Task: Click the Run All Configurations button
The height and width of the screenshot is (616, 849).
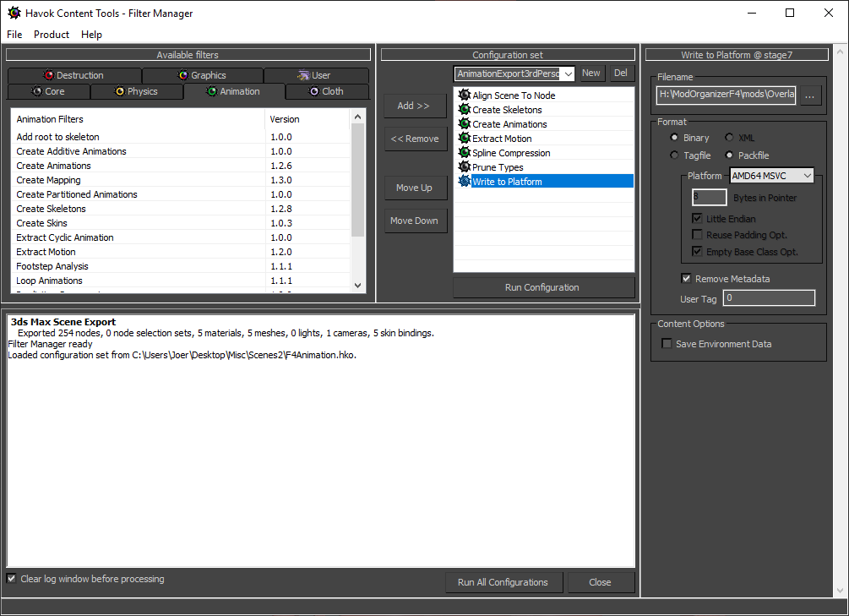Action: pyautogui.click(x=503, y=582)
